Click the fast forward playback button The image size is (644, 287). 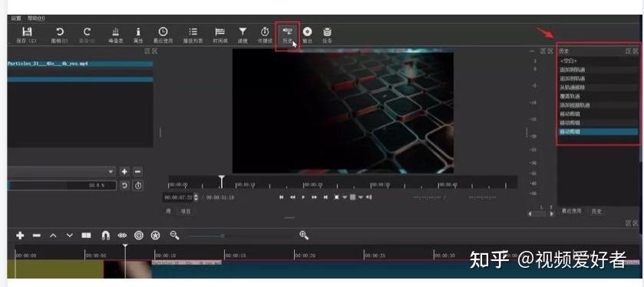[x=314, y=197]
